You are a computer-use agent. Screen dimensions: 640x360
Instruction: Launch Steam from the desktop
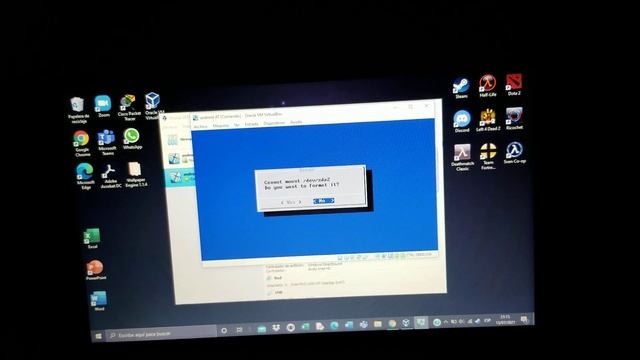point(461,88)
